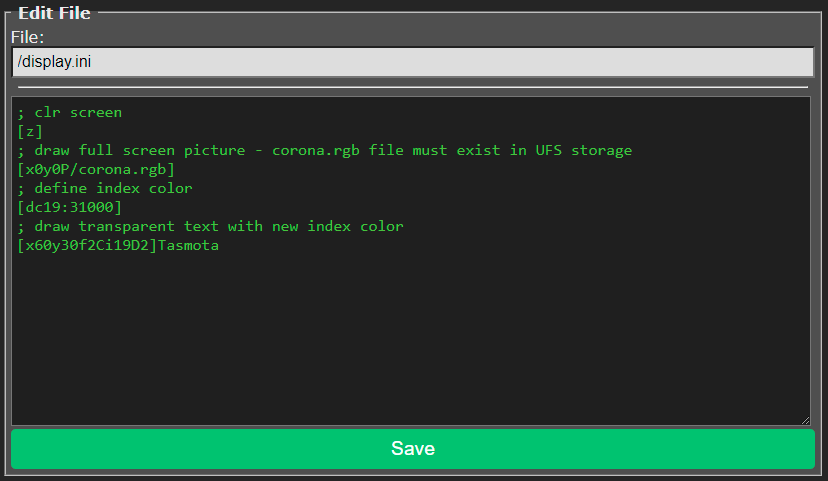Click the [z] command line
This screenshot has width=828, height=481.
30,131
